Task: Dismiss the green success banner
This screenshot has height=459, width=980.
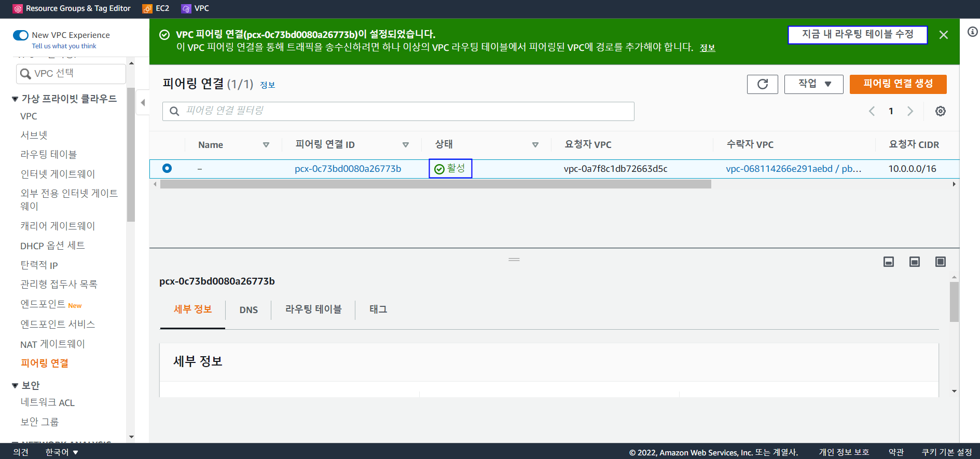Action: (943, 35)
